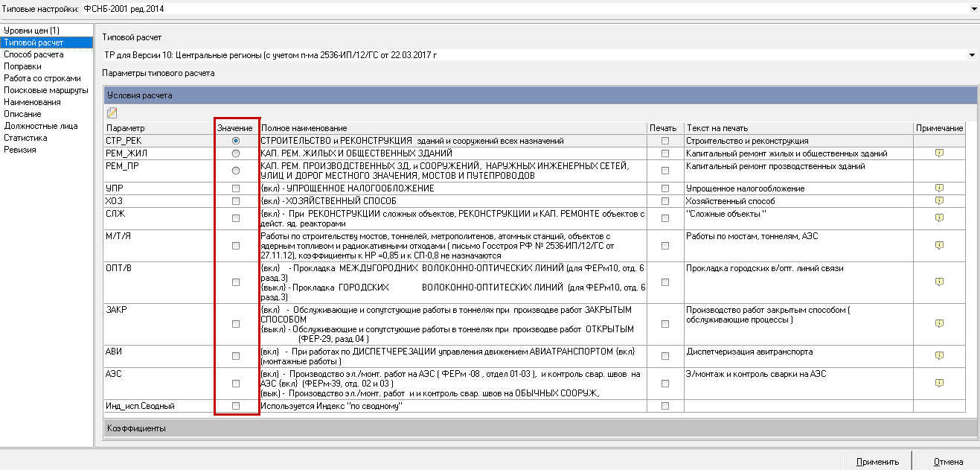Toggle the СЛЖ value checkbox
This screenshot has width=980, height=470.
click(x=236, y=218)
